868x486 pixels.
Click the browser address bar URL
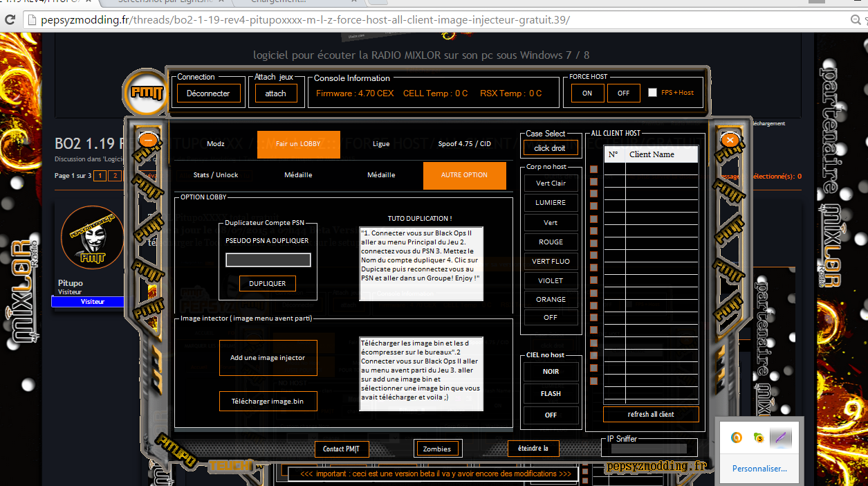(x=304, y=19)
